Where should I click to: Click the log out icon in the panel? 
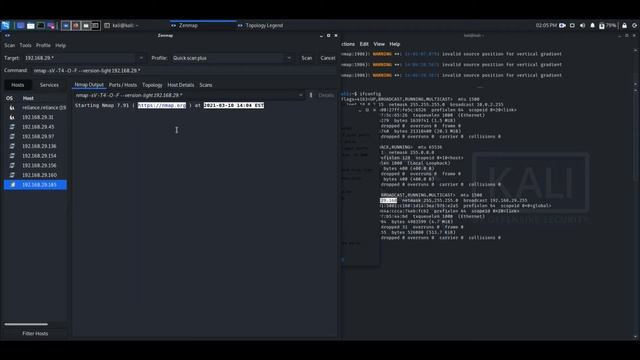tap(635, 25)
